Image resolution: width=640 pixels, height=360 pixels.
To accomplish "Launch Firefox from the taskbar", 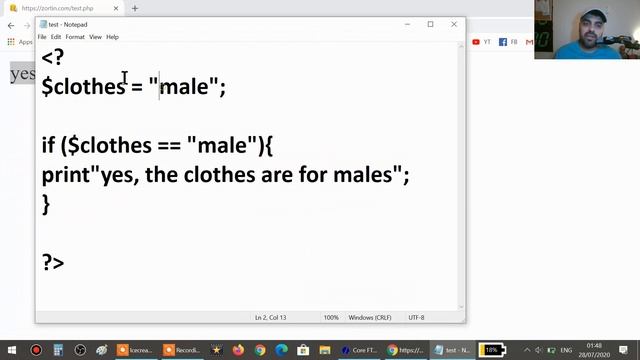I will coord(238,350).
